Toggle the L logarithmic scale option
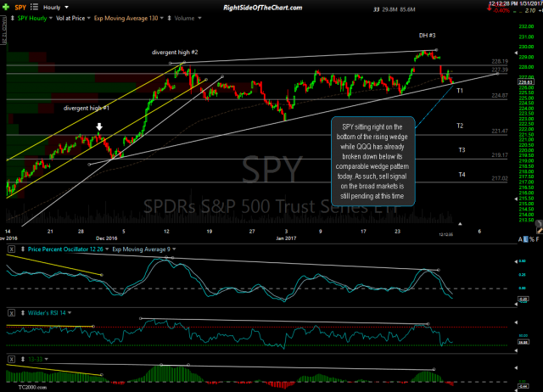Image resolution: width=543 pixels, height=392 pixels. tap(526, 239)
